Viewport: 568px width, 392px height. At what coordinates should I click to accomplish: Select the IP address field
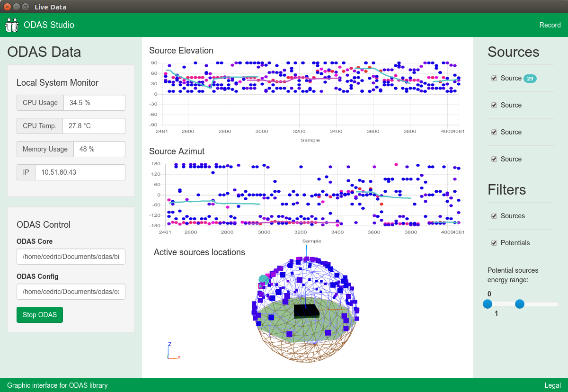[x=80, y=172]
